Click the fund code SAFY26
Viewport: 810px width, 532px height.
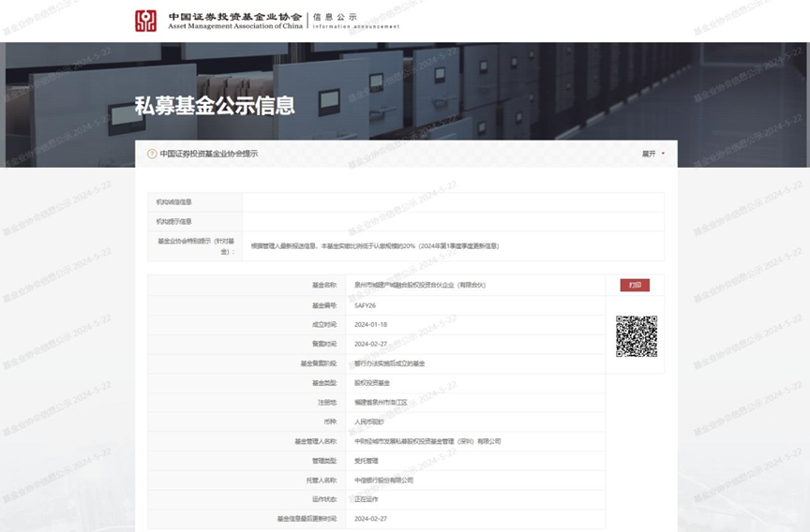point(365,305)
